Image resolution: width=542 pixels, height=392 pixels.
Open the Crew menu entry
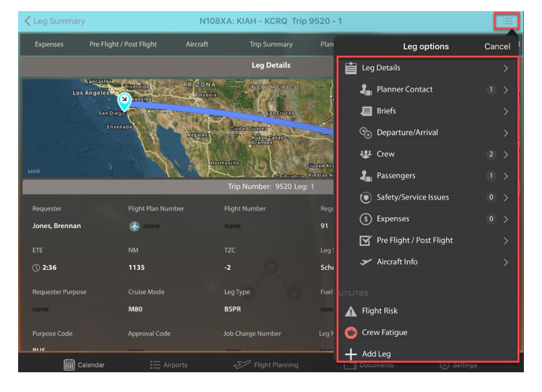[x=385, y=154]
